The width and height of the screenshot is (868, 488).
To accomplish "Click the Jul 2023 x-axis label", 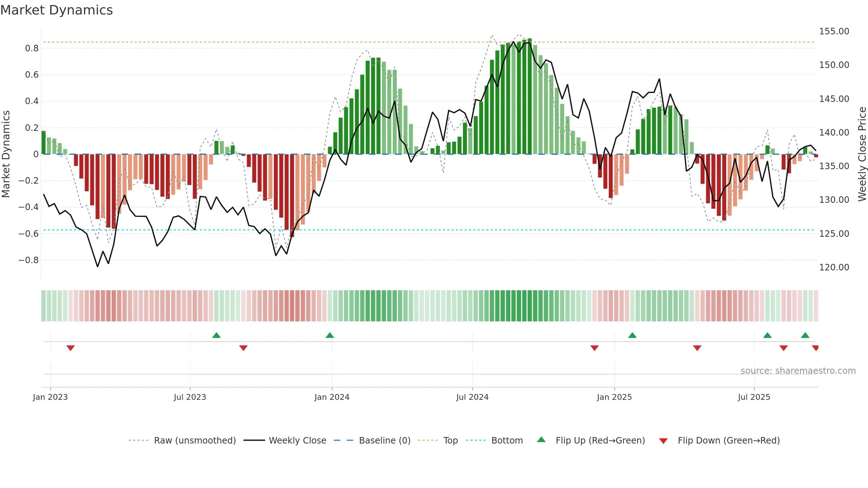I will pyautogui.click(x=190, y=397).
